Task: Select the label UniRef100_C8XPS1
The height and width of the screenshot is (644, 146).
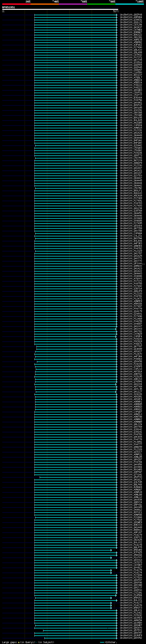Action: click(x=131, y=93)
